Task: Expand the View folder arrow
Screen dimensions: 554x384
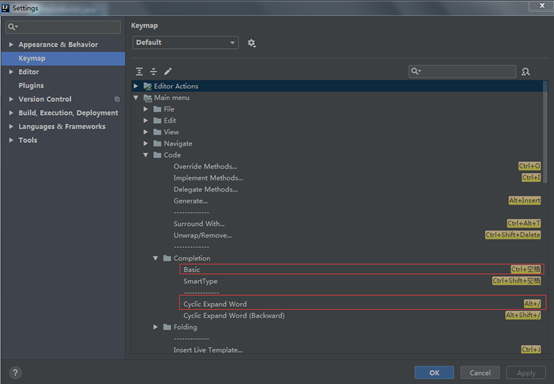Action: pos(146,132)
